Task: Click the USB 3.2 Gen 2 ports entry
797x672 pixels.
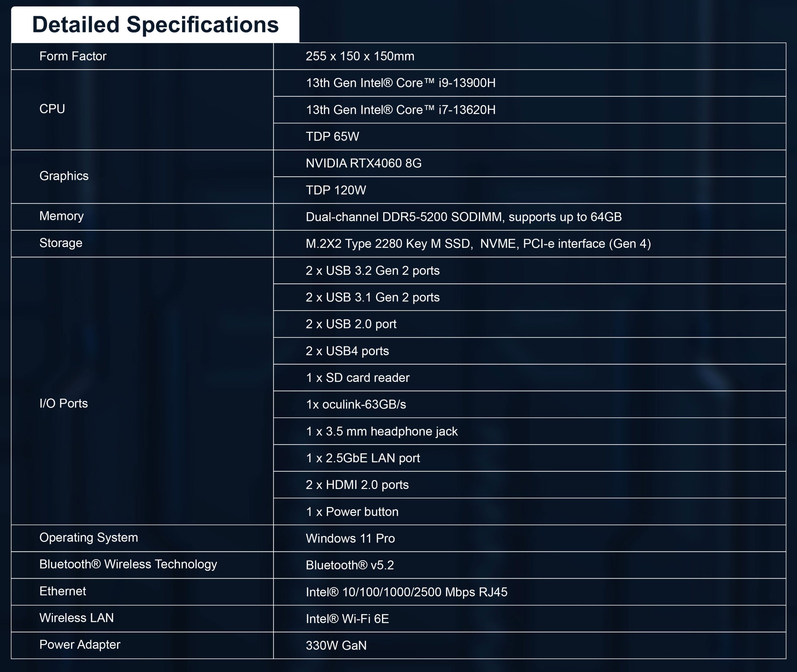Action: [372, 270]
